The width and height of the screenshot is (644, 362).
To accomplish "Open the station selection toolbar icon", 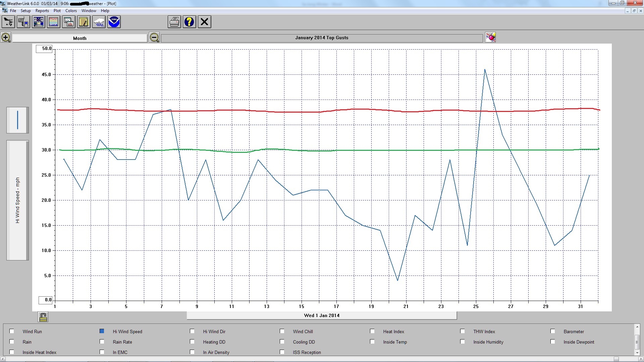I will click(8, 22).
